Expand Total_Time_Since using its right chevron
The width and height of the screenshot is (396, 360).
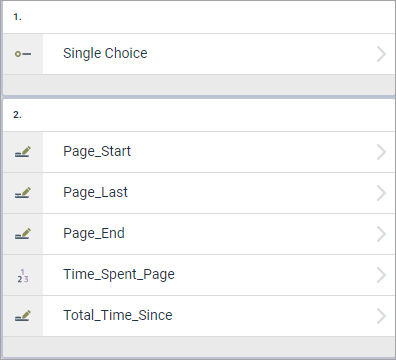pos(381,316)
